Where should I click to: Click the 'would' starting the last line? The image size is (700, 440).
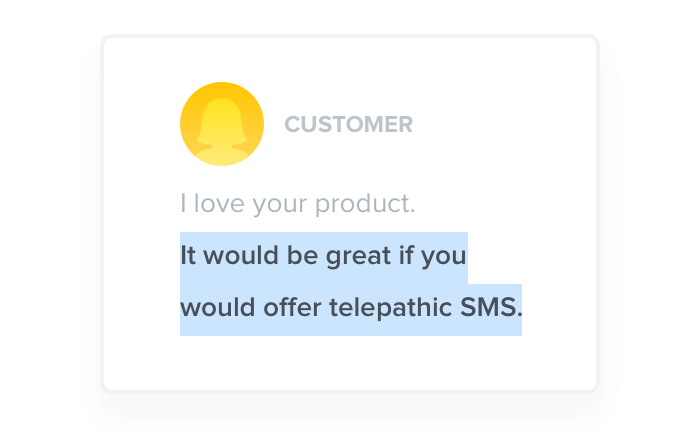point(217,307)
